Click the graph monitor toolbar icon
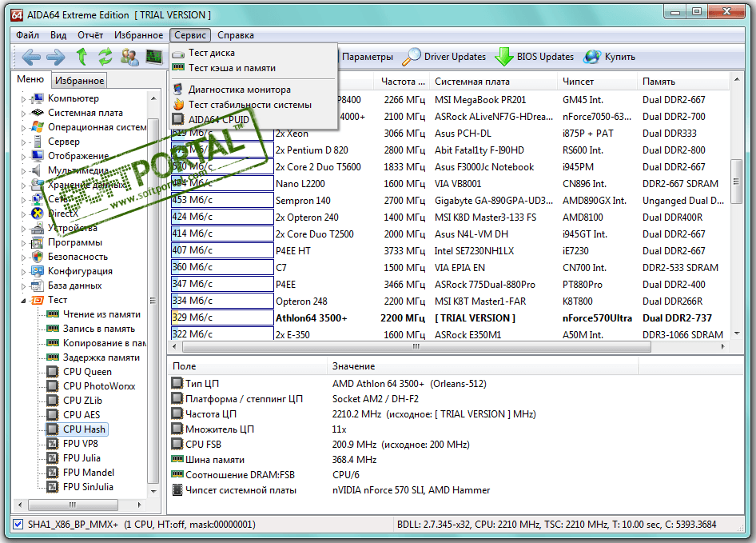Screen dimensions: 756x543 click(x=153, y=57)
